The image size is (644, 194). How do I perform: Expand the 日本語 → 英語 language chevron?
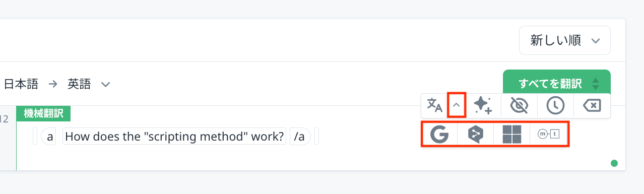pyautogui.click(x=105, y=84)
